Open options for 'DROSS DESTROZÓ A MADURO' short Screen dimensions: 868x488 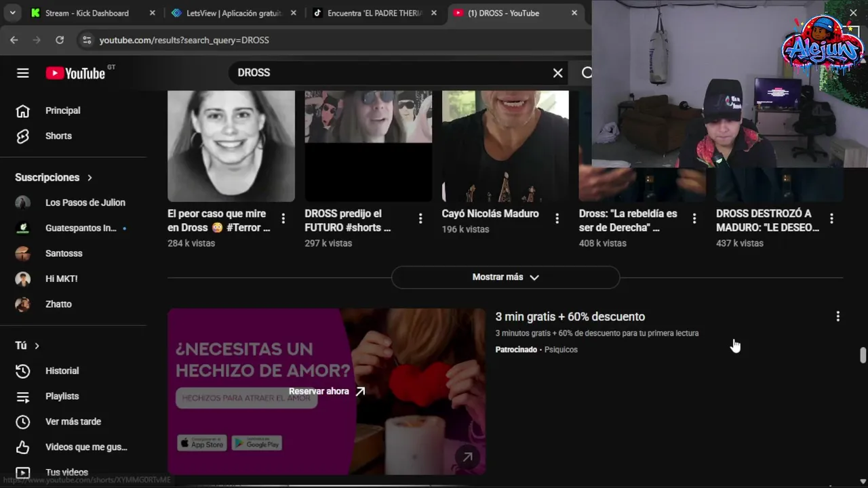(831, 218)
